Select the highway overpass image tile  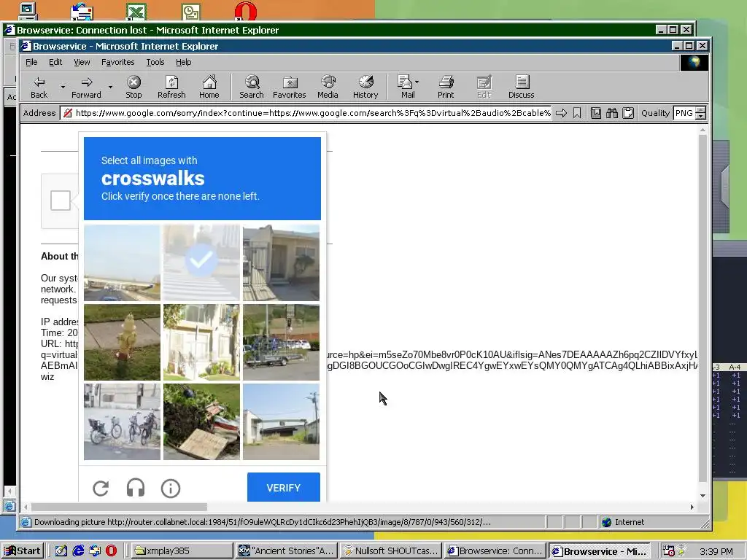122,262
